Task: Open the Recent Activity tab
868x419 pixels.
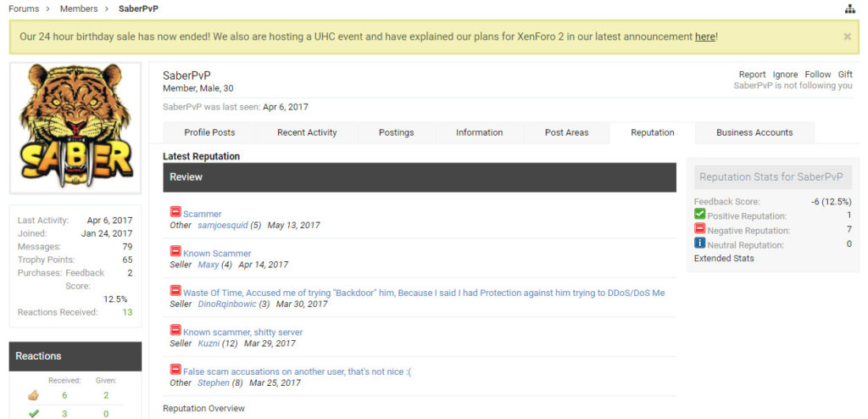Action: pyautogui.click(x=307, y=132)
